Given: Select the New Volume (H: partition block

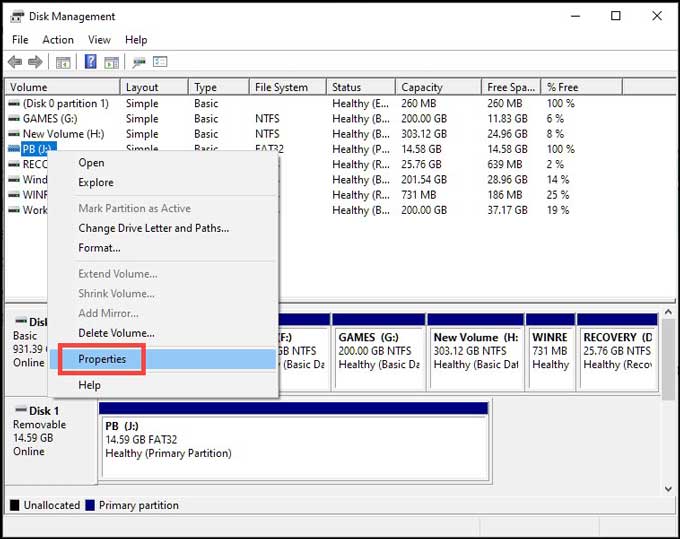Looking at the screenshot, I should tap(476, 353).
